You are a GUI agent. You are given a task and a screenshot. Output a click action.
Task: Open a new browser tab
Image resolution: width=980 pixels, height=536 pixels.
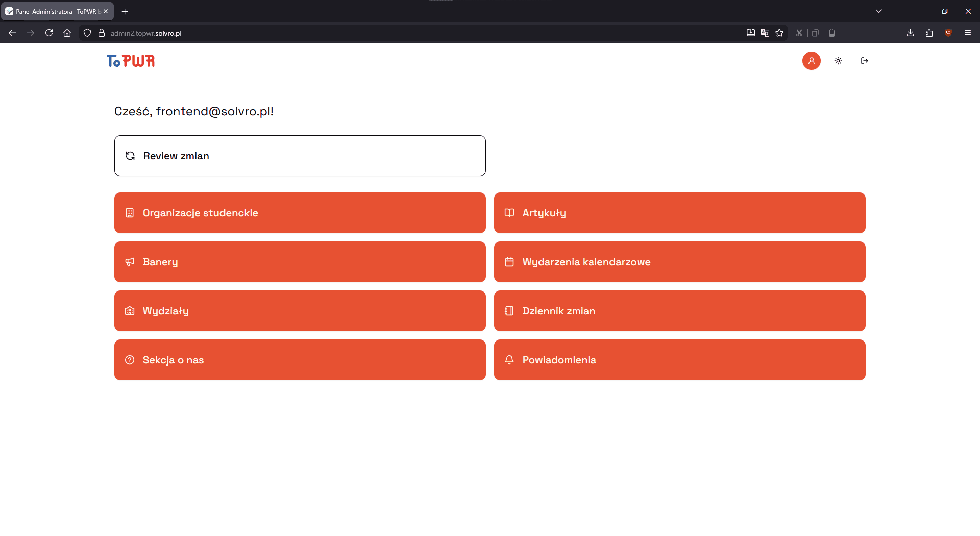pos(125,11)
